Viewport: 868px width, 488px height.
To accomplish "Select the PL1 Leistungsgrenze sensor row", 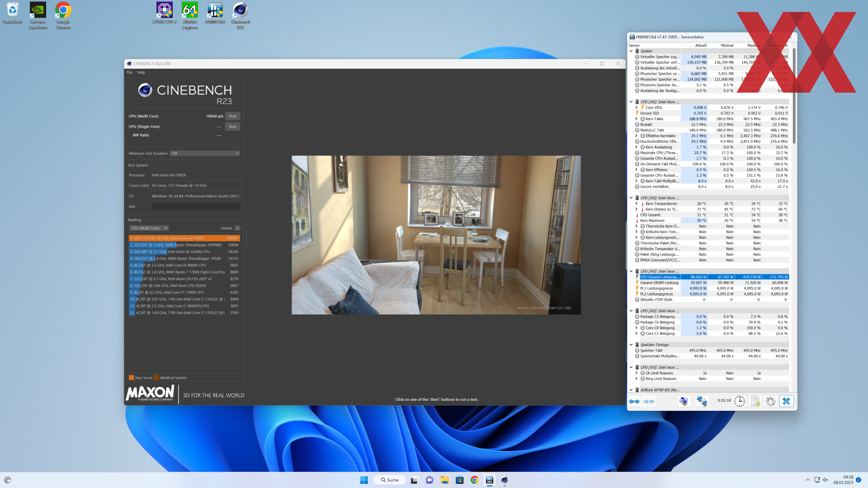I will 712,288.
